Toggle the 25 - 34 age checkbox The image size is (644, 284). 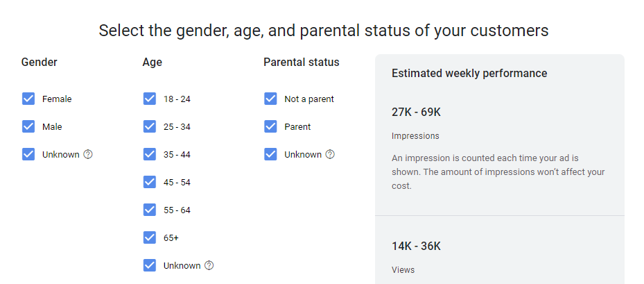point(150,126)
